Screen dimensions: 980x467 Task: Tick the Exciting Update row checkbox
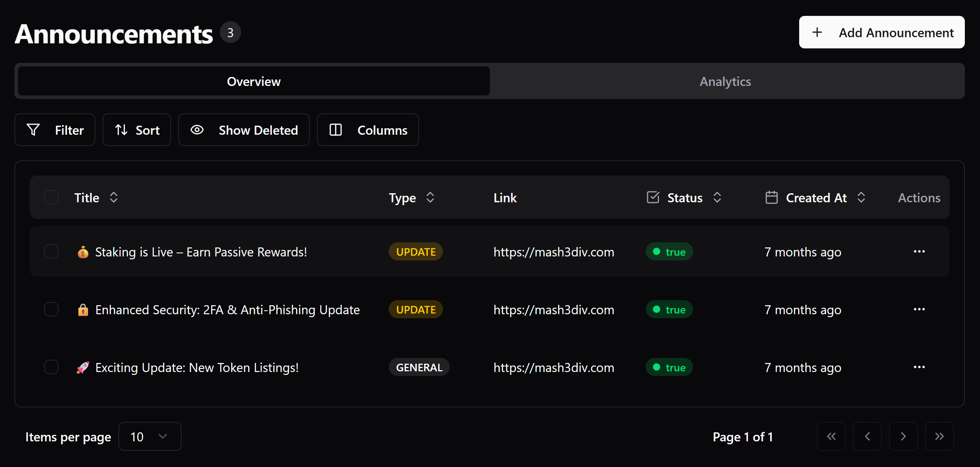point(51,367)
